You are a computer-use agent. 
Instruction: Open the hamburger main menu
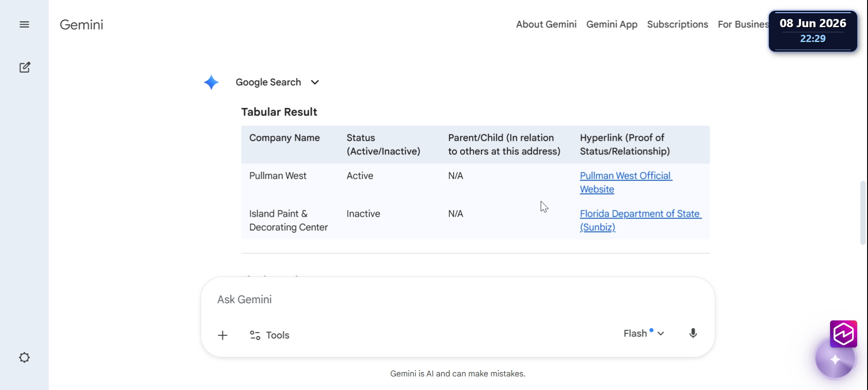[24, 24]
